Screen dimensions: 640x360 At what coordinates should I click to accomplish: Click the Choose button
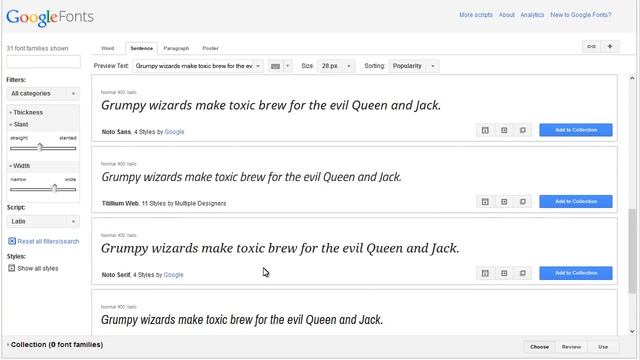[x=539, y=347]
